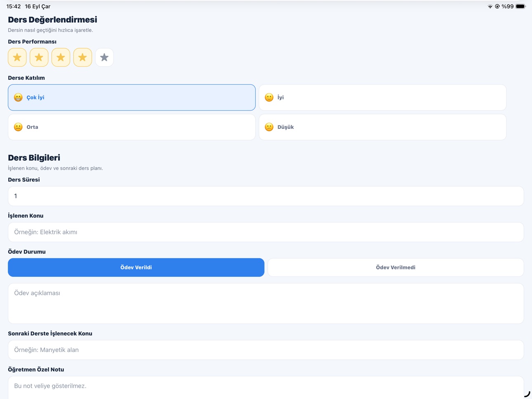Set lesson performance to five stars
This screenshot has width=532, height=399.
pos(104,57)
